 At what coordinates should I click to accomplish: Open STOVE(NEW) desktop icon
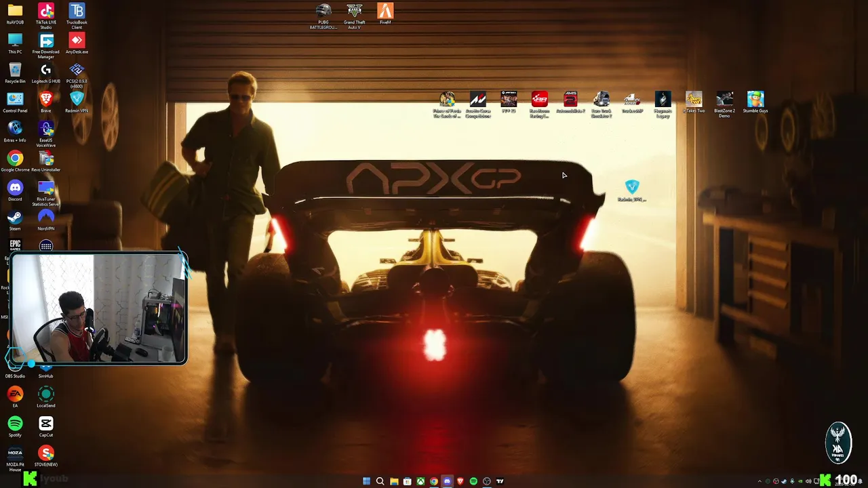tap(46, 456)
